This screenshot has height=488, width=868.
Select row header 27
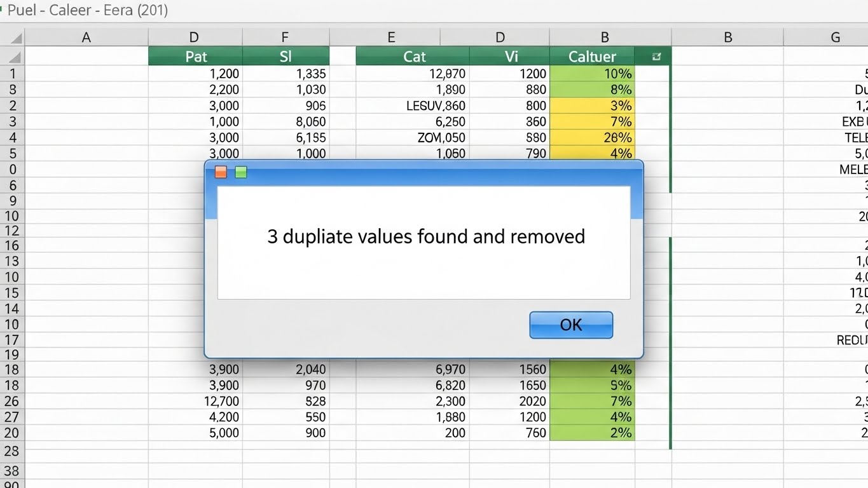tap(13, 417)
